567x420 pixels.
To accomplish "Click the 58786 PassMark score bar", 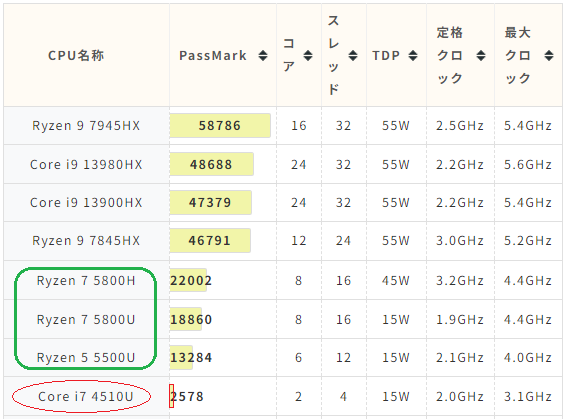I will point(220,126).
